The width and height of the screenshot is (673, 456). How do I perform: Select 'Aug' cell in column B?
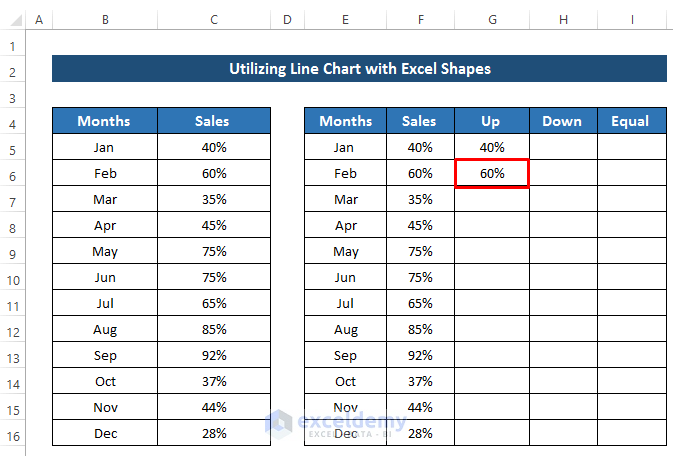[x=104, y=329]
